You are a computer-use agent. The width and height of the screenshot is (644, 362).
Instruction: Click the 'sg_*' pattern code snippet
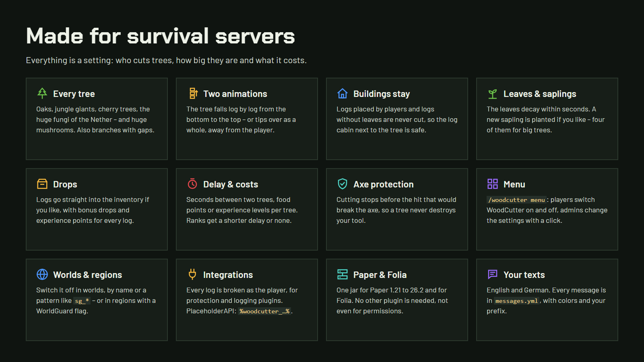[x=82, y=301]
